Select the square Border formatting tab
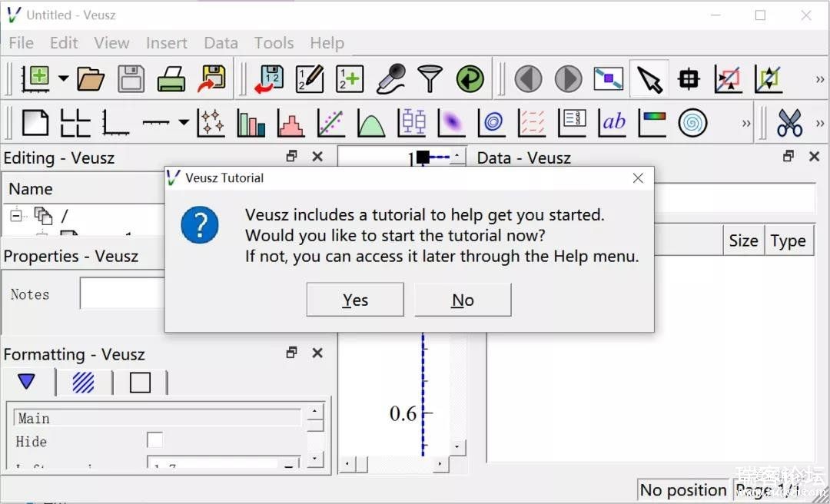This screenshot has width=830, height=504. pos(140,383)
